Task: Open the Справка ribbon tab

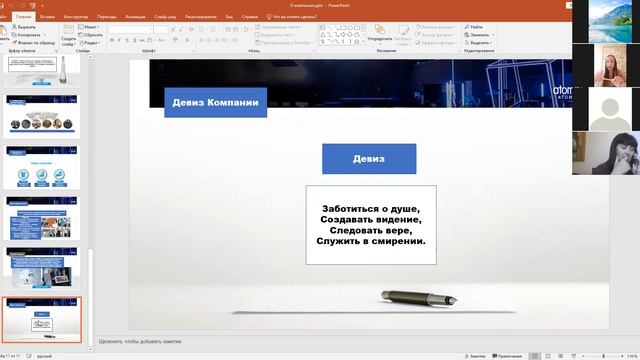Action: click(249, 17)
